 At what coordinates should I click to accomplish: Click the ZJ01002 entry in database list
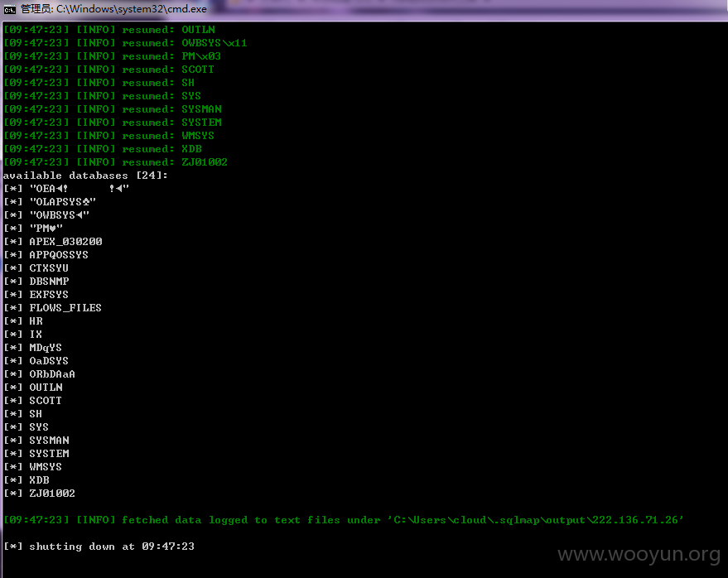(x=40, y=494)
